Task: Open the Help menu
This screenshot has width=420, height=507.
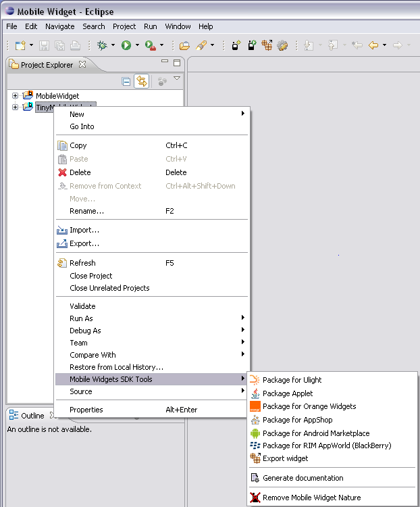Action: 205,26
